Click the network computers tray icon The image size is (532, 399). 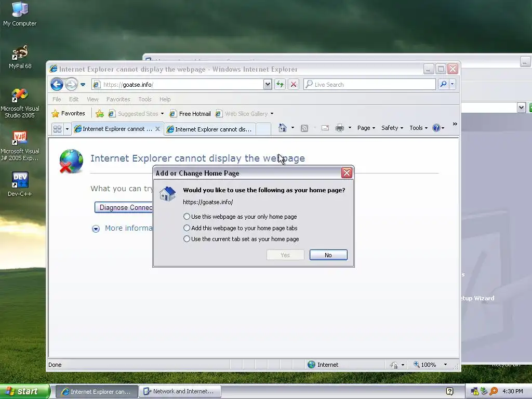(484, 391)
